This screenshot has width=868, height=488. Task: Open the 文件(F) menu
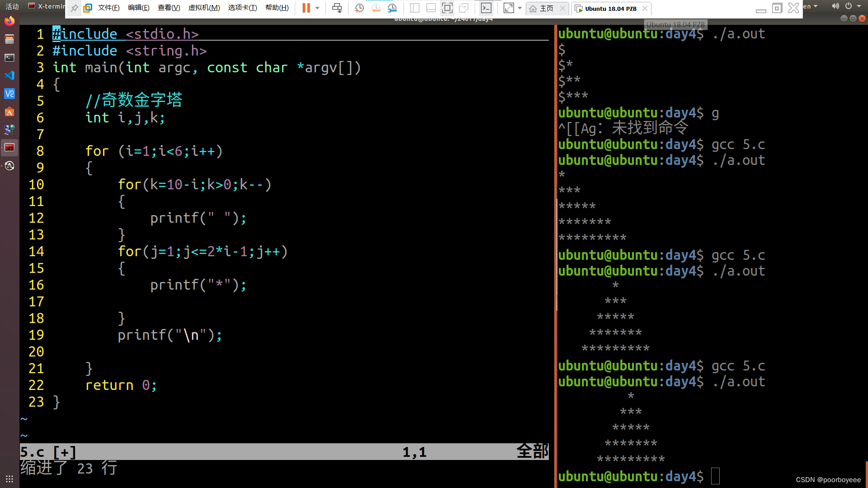pos(108,8)
